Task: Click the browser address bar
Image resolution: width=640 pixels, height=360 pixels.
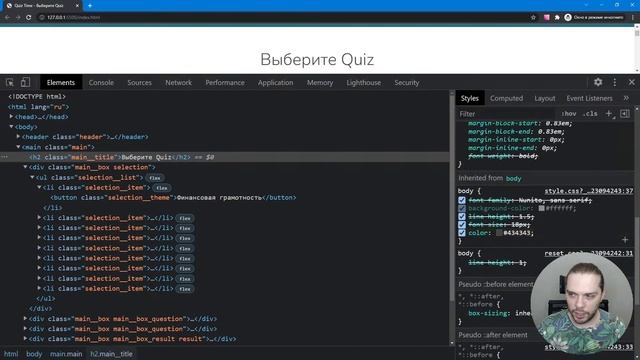Action: [282, 18]
